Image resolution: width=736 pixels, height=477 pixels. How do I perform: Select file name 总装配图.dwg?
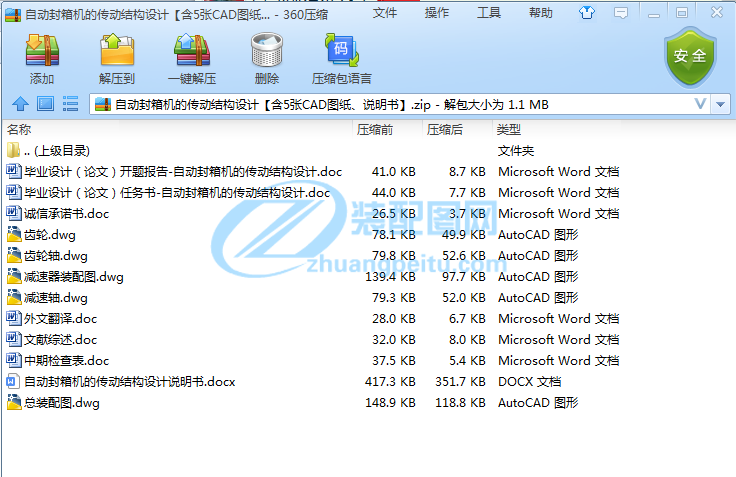click(61, 403)
